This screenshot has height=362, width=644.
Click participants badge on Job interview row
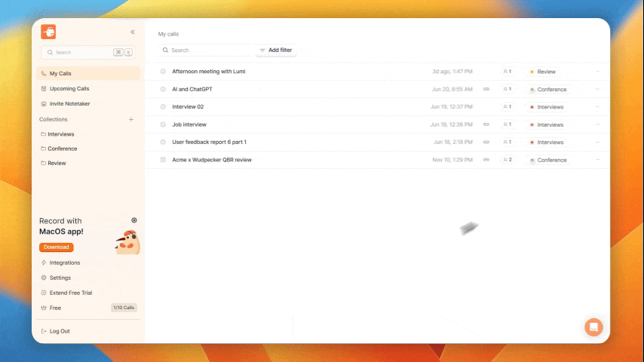[508, 124]
